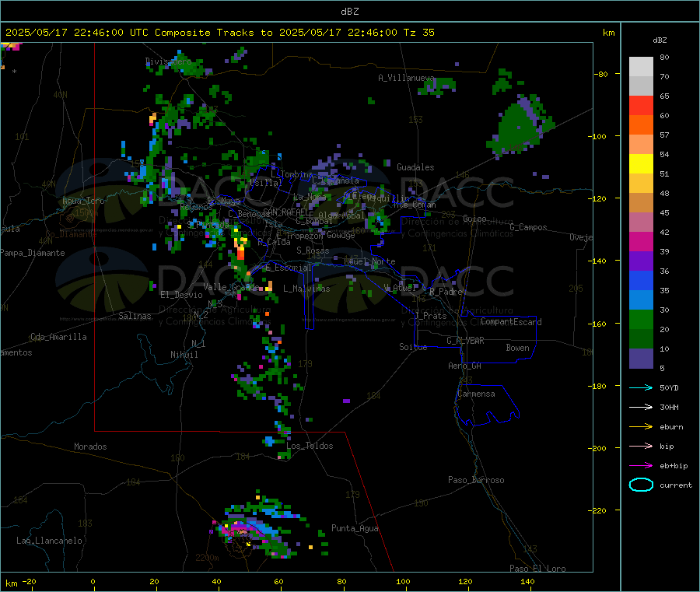Click the 'Composite Tracks' header text
The image size is (700, 592).
click(205, 33)
